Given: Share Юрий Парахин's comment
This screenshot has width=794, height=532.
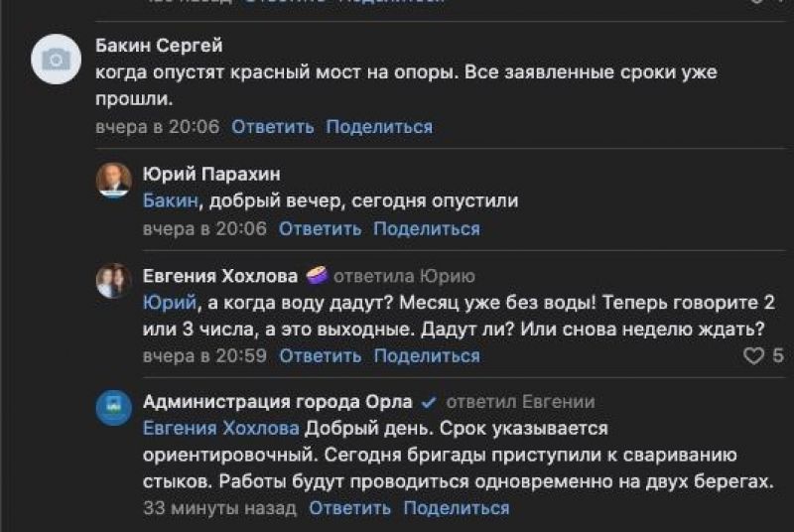Looking at the screenshot, I should tap(427, 229).
